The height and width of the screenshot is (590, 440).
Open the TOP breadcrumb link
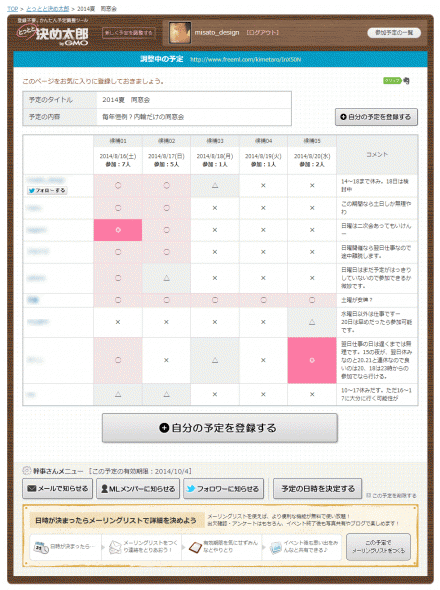click(12, 8)
